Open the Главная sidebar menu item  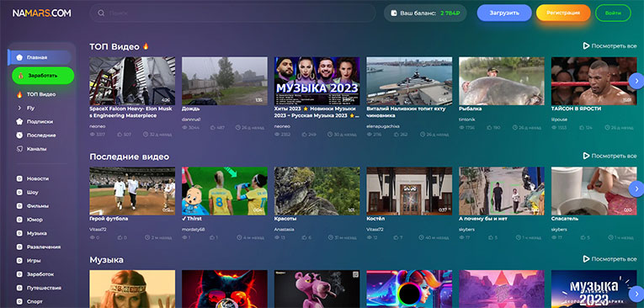tap(40, 57)
